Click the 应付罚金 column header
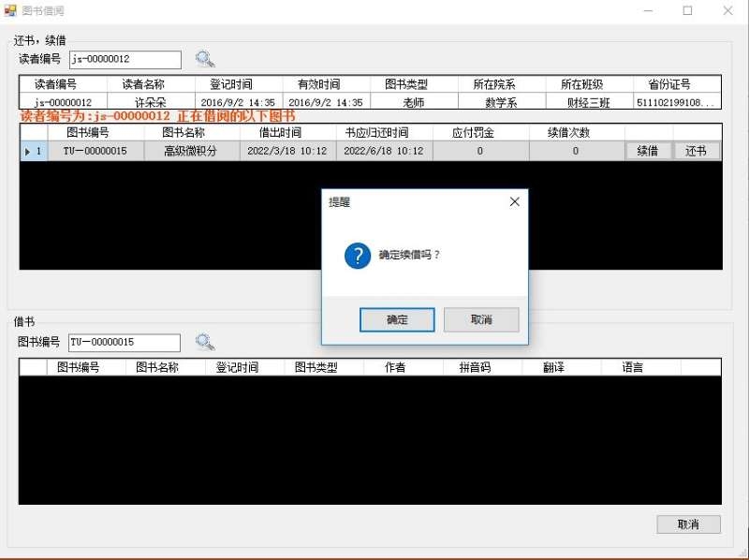 tap(480, 133)
